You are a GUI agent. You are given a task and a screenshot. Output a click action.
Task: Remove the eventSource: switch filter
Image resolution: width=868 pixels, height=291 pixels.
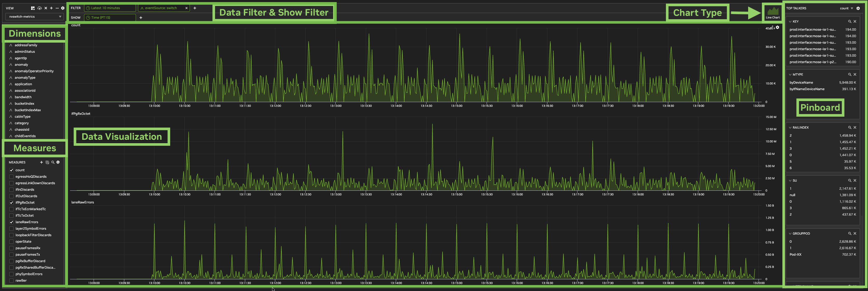(x=186, y=8)
